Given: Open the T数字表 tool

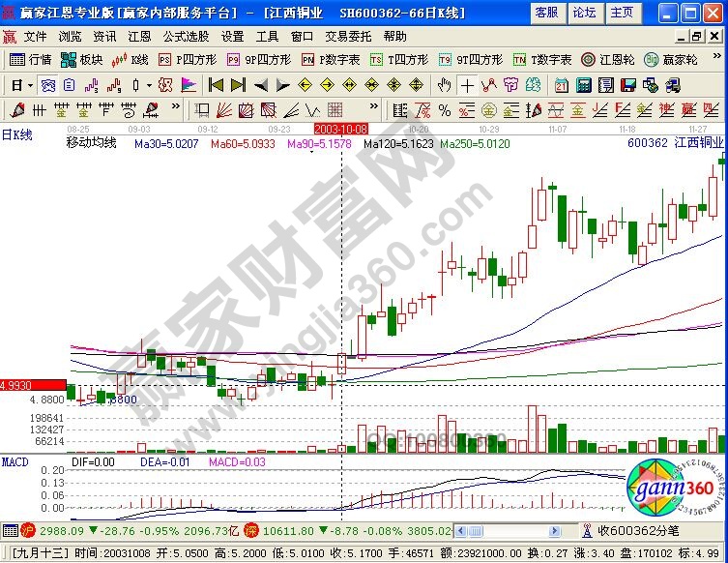Looking at the screenshot, I should [x=540, y=59].
